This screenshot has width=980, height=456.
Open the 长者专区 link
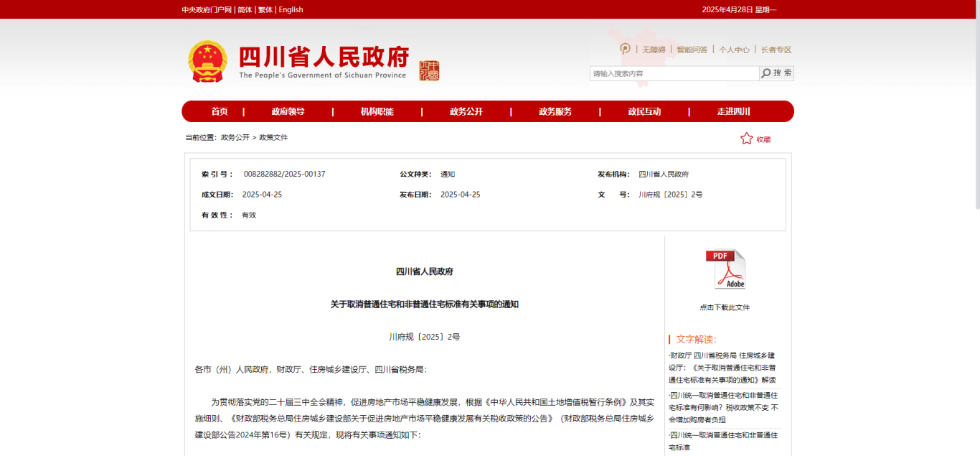(776, 50)
